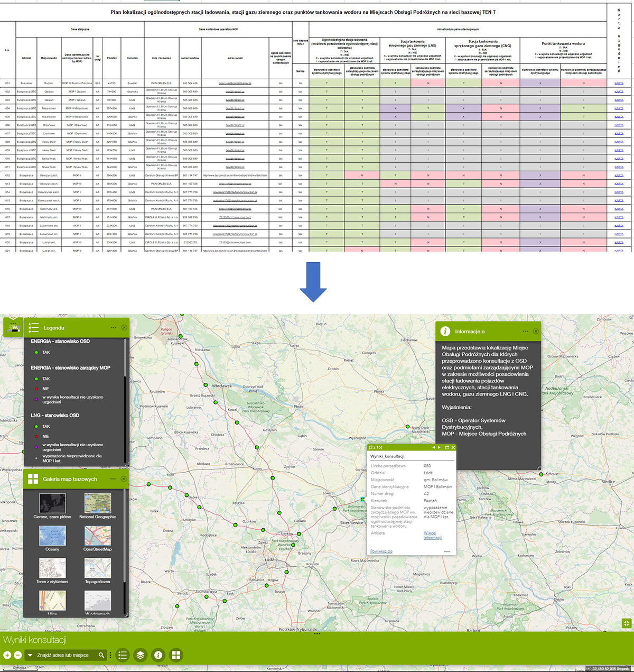Click the 'gm. Bolimów' value in popup

(435, 480)
